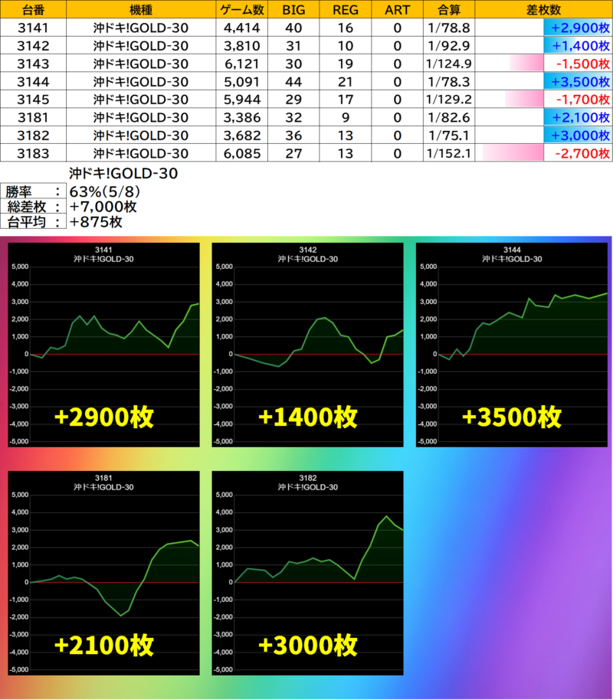
Task: Select REG count 19 in row 3143
Action: coord(346,64)
